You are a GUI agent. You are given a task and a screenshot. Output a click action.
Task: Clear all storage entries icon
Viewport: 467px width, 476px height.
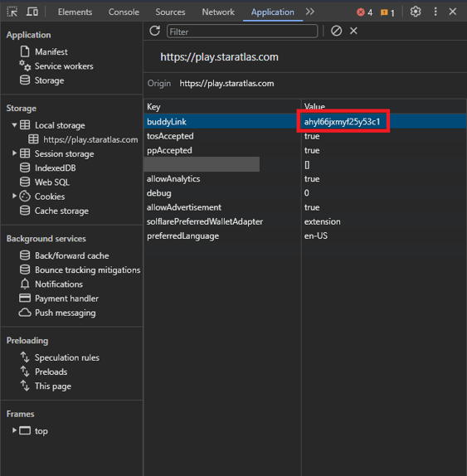pyautogui.click(x=336, y=31)
